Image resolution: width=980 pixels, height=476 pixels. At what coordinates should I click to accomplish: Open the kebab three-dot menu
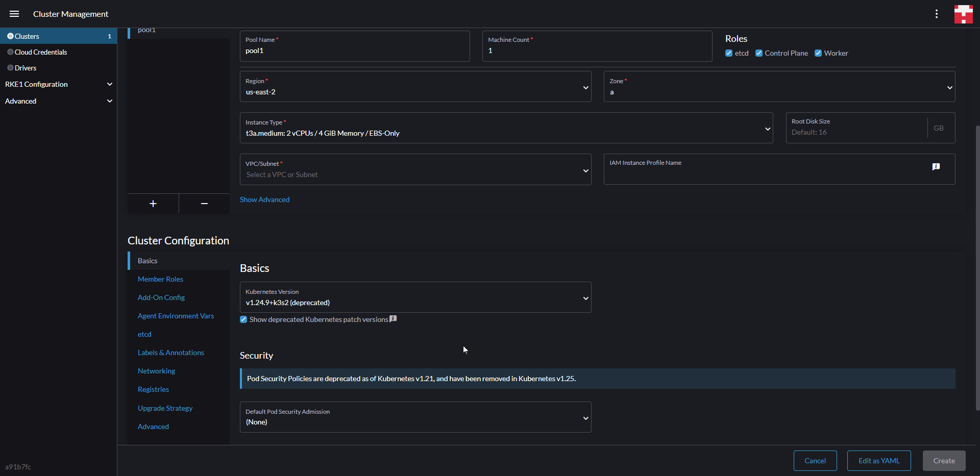point(937,14)
